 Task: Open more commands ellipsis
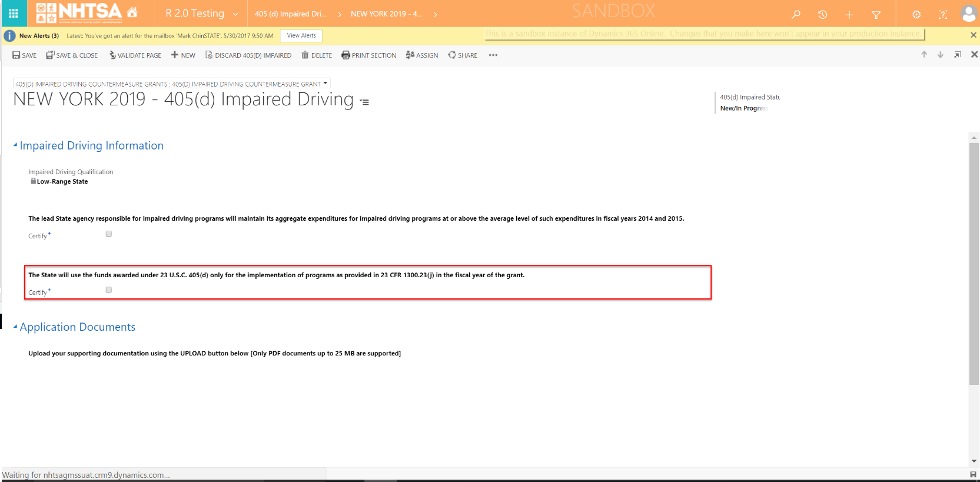tap(493, 55)
